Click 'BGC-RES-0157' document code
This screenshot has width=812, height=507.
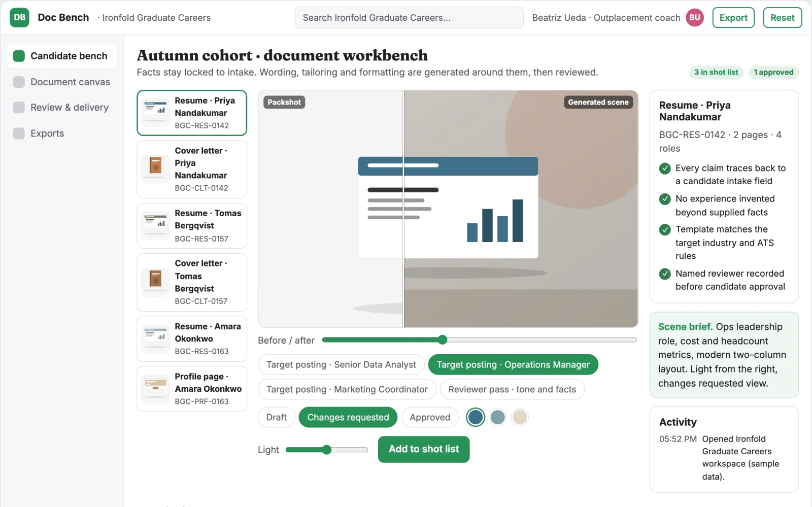pos(201,239)
